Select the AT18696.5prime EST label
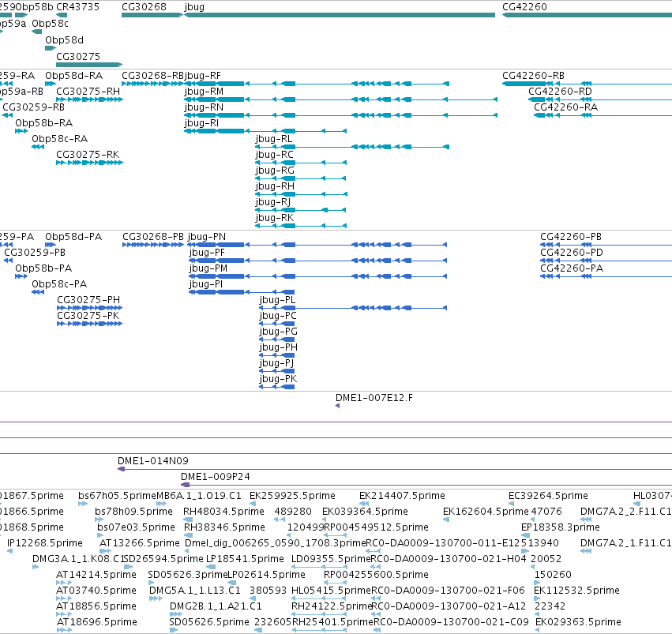Viewport: 672px width, 634px height. click(96, 622)
